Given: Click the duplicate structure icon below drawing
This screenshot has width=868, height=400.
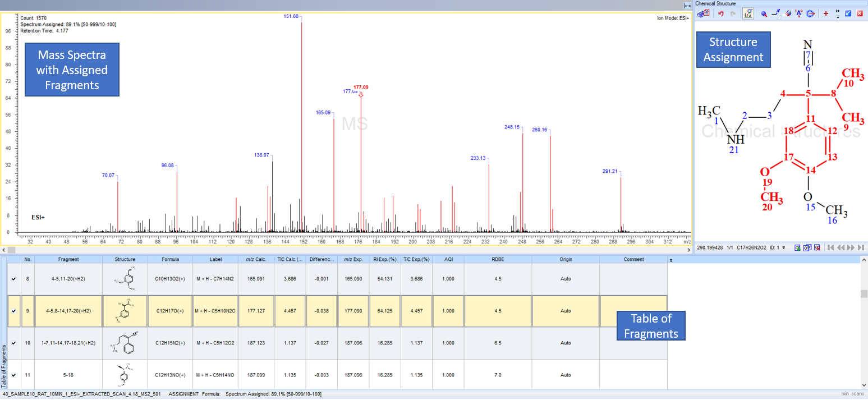Looking at the screenshot, I should click(807, 247).
